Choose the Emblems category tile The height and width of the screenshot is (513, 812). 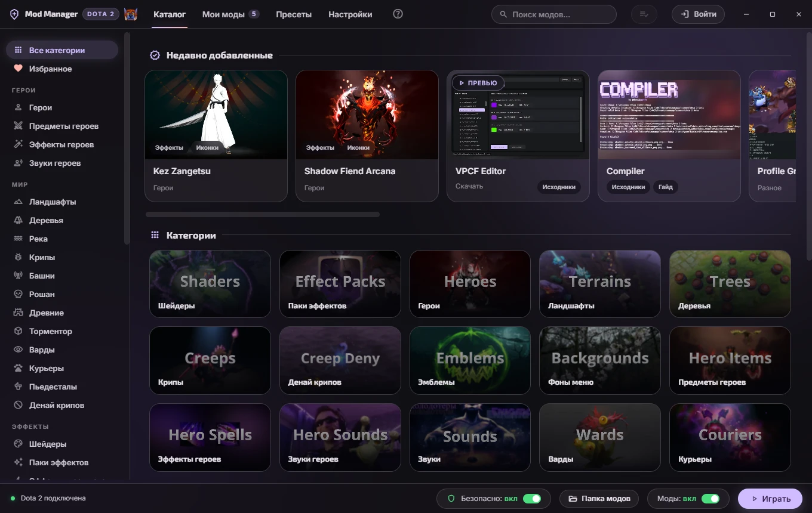470,360
